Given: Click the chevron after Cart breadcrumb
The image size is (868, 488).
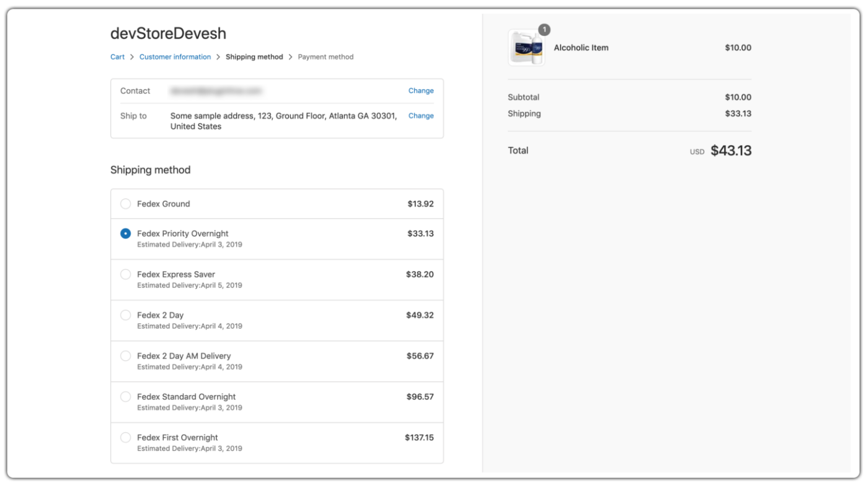Looking at the screenshot, I should (132, 57).
